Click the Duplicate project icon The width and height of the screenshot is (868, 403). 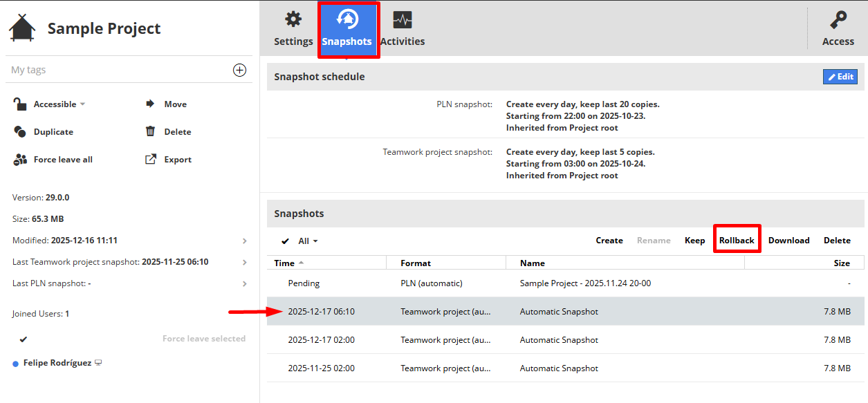pos(21,132)
